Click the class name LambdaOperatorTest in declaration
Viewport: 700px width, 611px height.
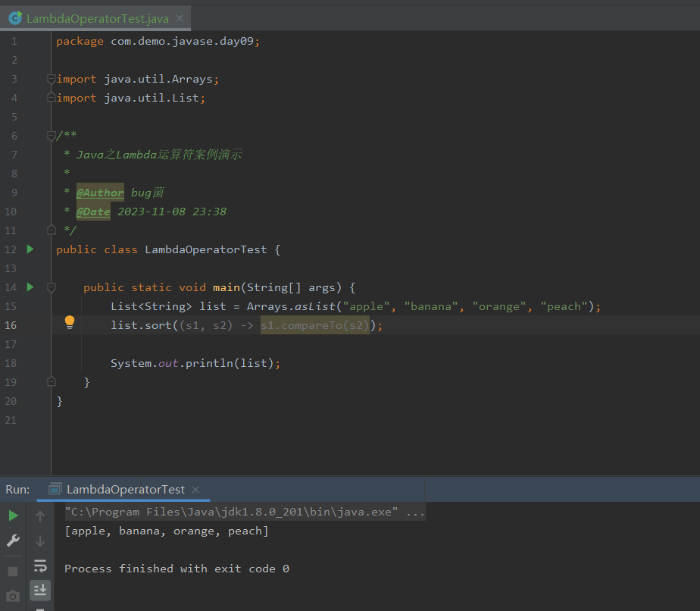(206, 249)
